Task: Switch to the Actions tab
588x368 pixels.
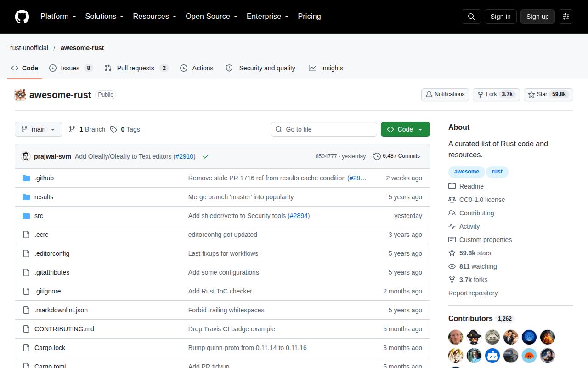Action: (x=197, y=68)
